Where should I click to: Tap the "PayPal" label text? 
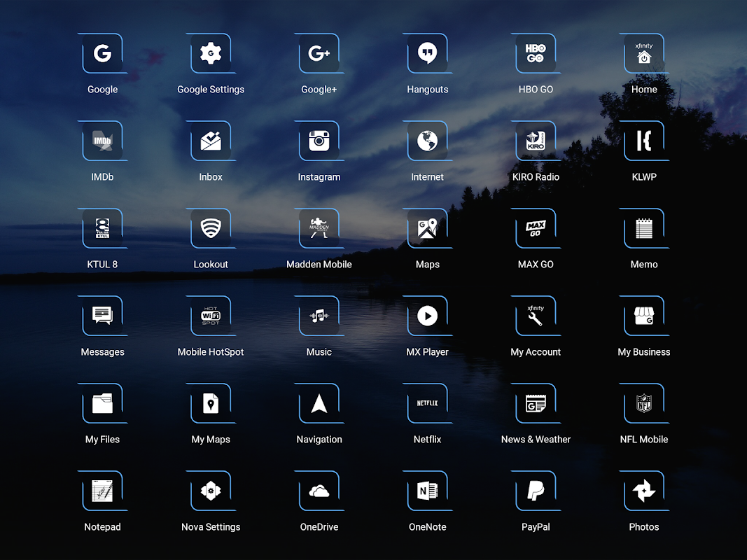(536, 527)
